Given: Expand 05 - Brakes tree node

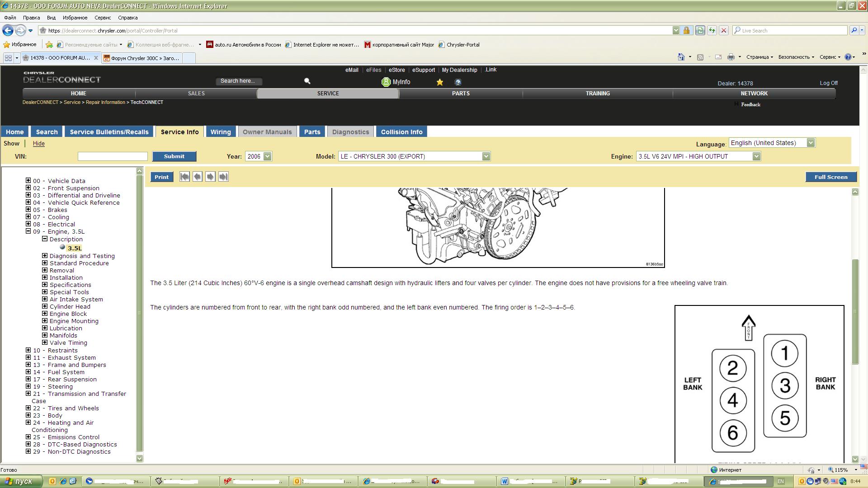Looking at the screenshot, I should (28, 209).
